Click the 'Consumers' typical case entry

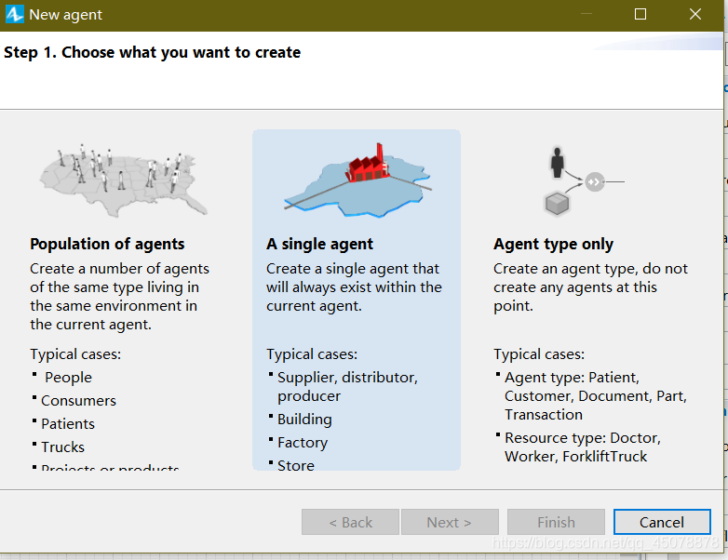(78, 400)
